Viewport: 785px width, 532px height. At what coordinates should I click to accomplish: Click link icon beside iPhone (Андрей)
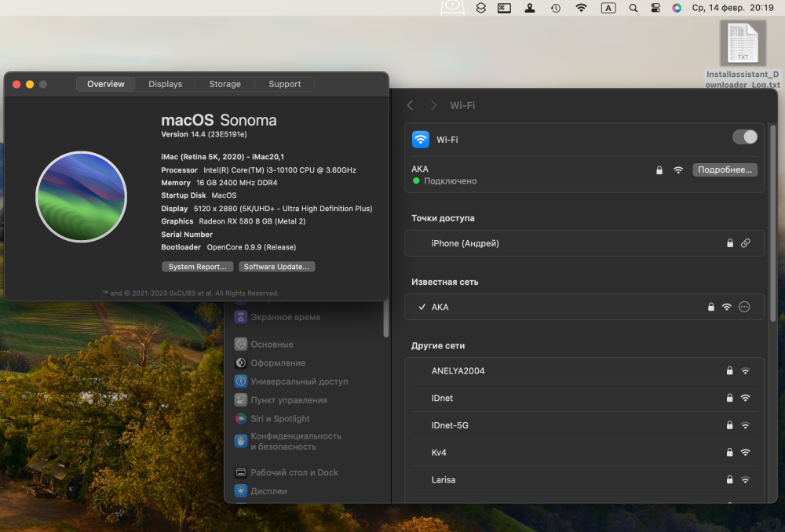point(746,243)
